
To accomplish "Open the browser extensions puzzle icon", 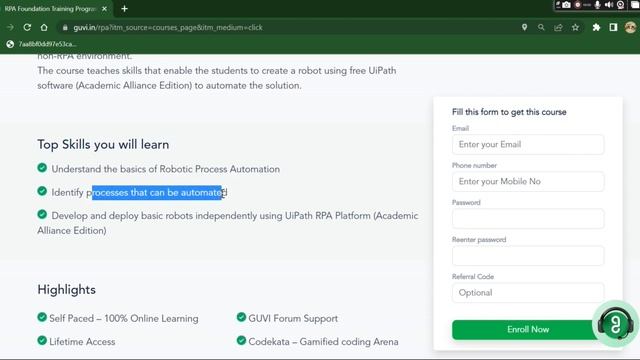I will (x=596, y=27).
